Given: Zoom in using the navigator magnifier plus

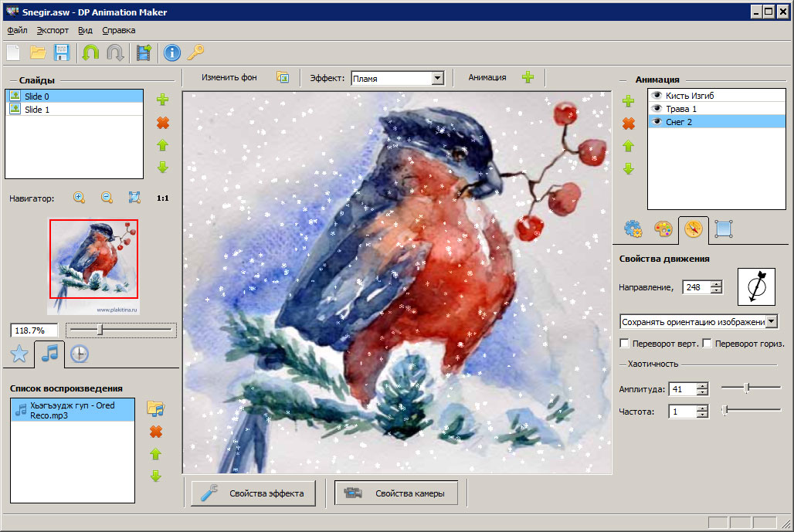Looking at the screenshot, I should (x=79, y=198).
